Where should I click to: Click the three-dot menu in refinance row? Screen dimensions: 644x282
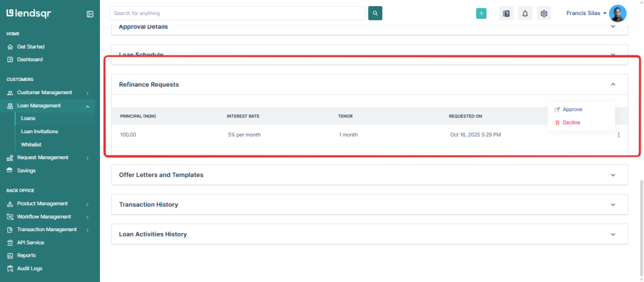(x=618, y=135)
